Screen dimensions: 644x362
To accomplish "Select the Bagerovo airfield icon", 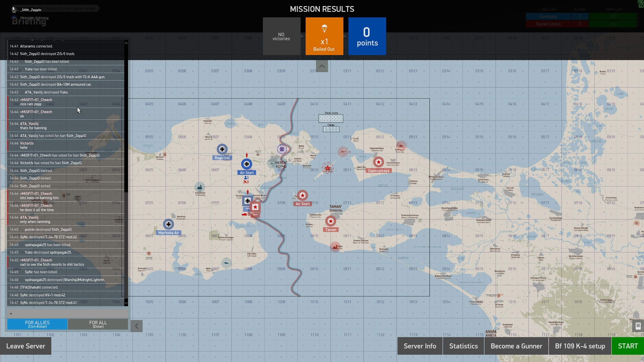I will [222, 149].
